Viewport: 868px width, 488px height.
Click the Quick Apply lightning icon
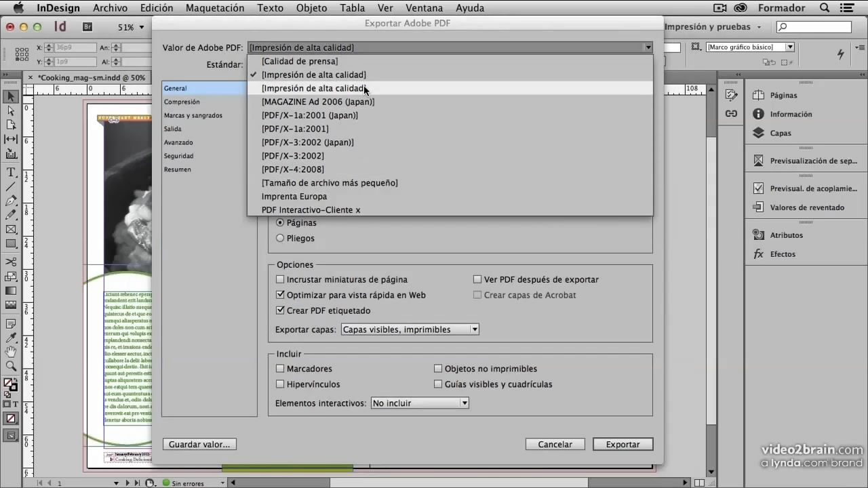(x=841, y=54)
